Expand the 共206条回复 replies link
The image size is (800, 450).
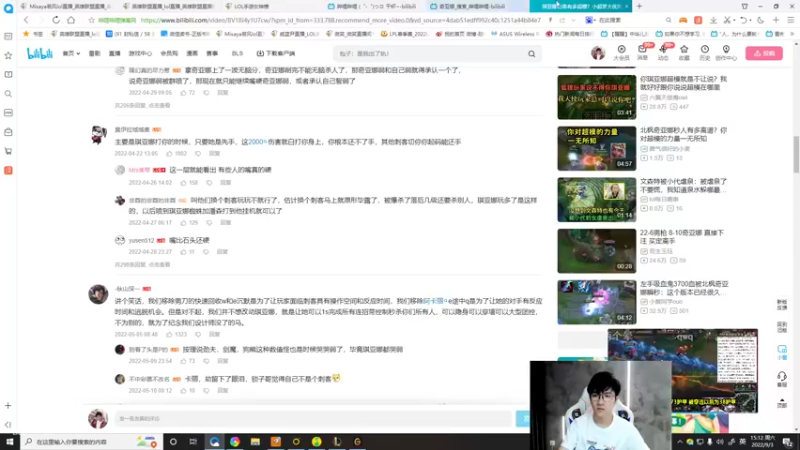click(x=142, y=106)
